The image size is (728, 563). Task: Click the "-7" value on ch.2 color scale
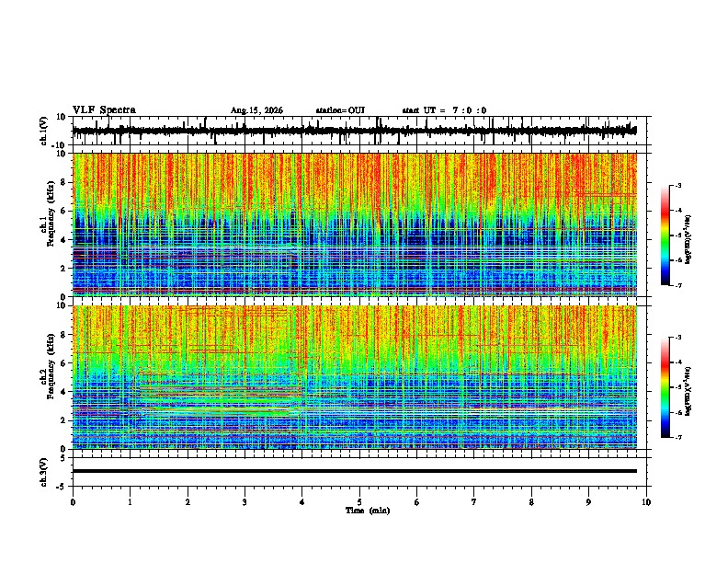678,437
